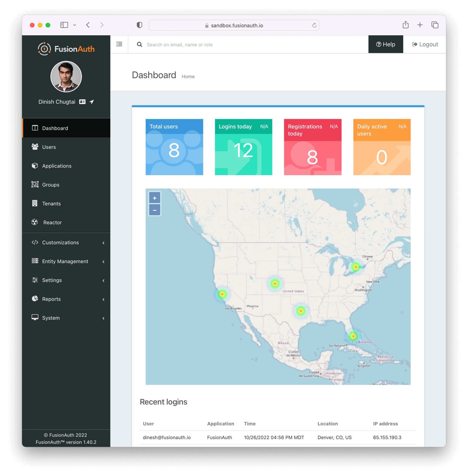468x476 pixels.
Task: Toggle sidebar with the hamburger collapse icon
Action: tap(119, 44)
